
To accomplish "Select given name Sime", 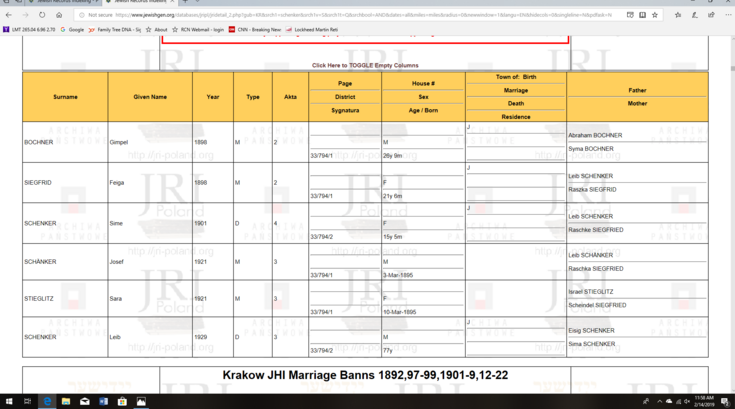I will (116, 223).
